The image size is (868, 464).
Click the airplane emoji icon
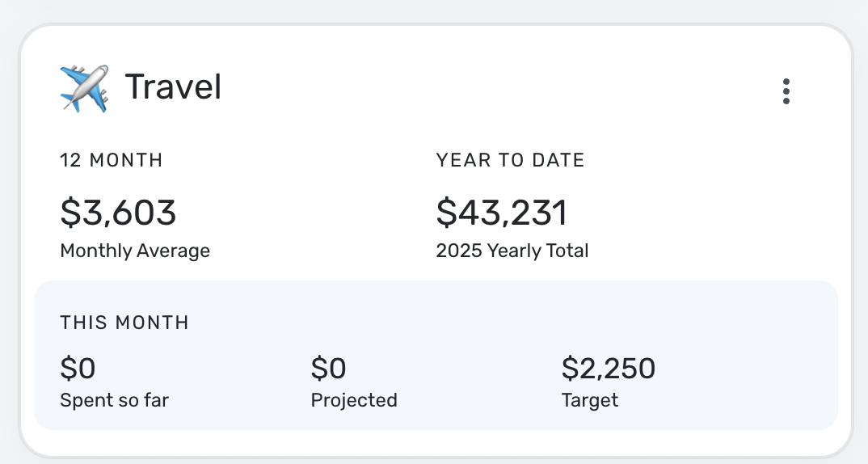pyautogui.click(x=84, y=88)
